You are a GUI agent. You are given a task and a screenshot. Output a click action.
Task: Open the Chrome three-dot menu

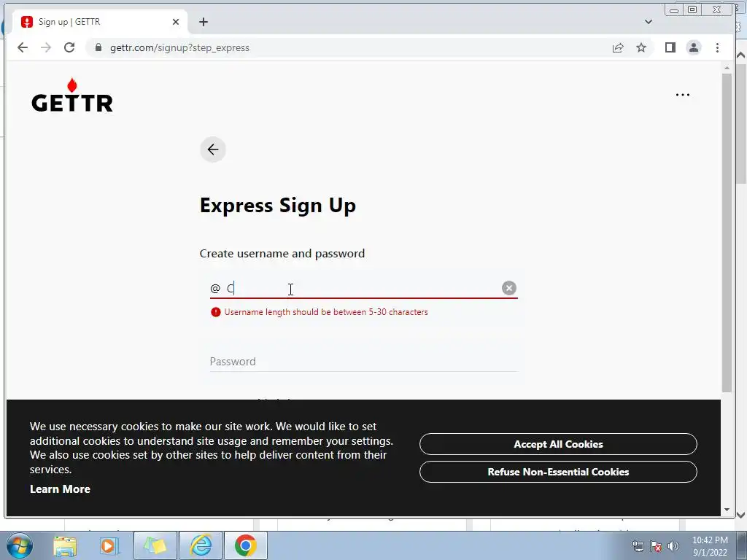[x=718, y=47]
